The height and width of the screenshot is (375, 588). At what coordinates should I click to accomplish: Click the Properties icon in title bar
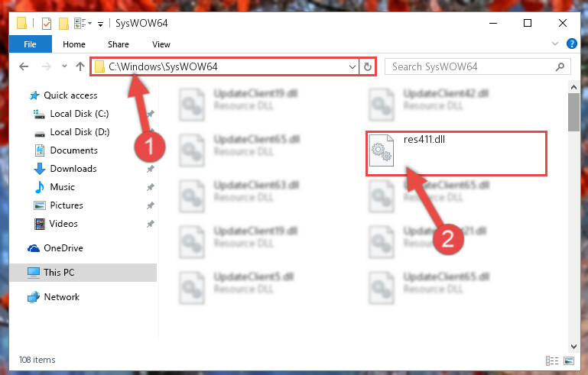47,24
